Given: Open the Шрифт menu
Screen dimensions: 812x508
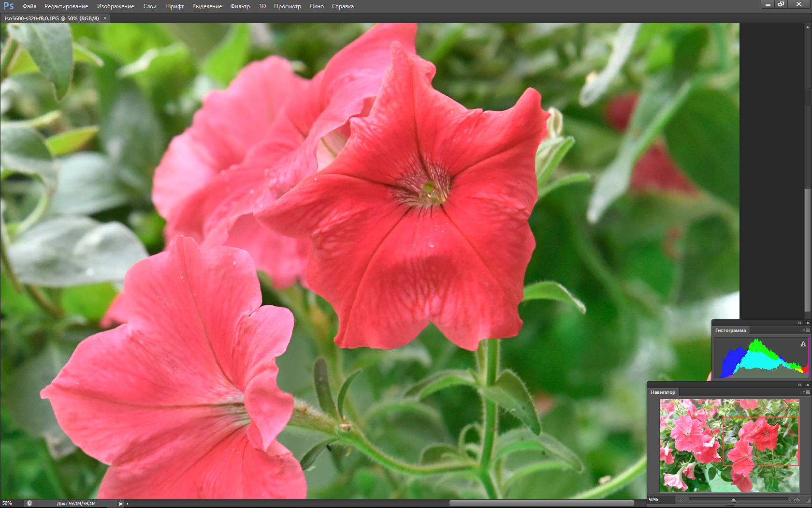Looking at the screenshot, I should click(x=174, y=6).
